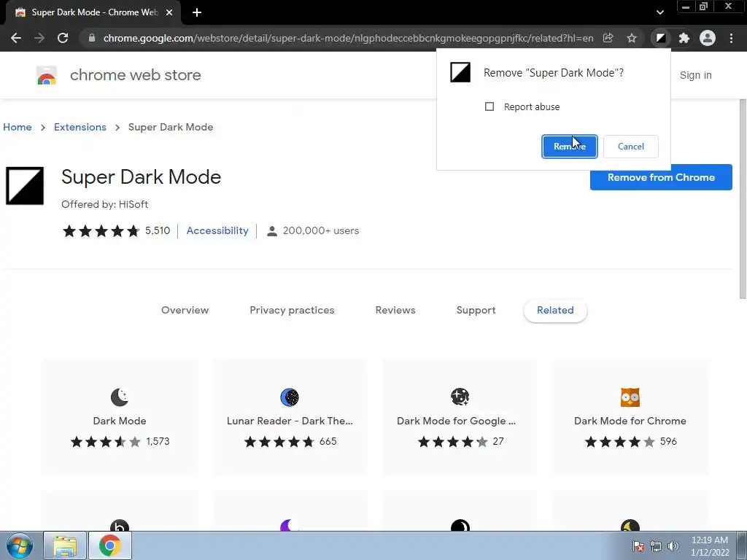The image size is (747, 560).
Task: Click the Chrome icon in the taskbar
Action: click(x=110, y=545)
